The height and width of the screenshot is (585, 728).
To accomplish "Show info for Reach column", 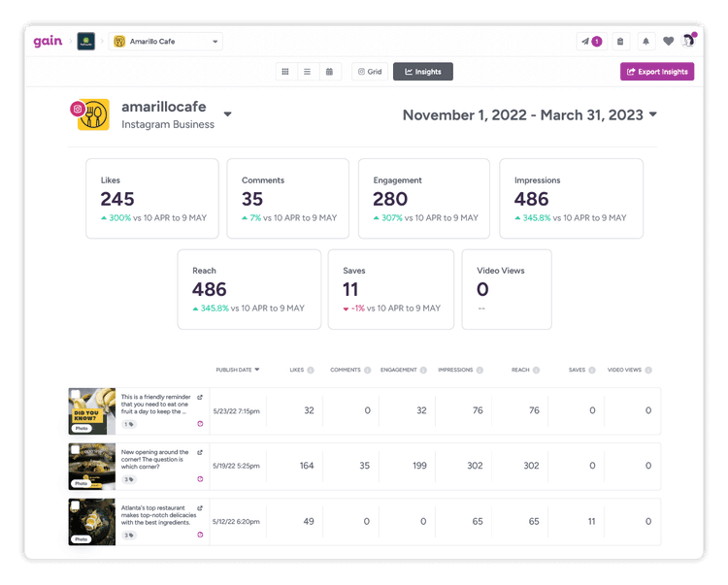I will pyautogui.click(x=536, y=370).
